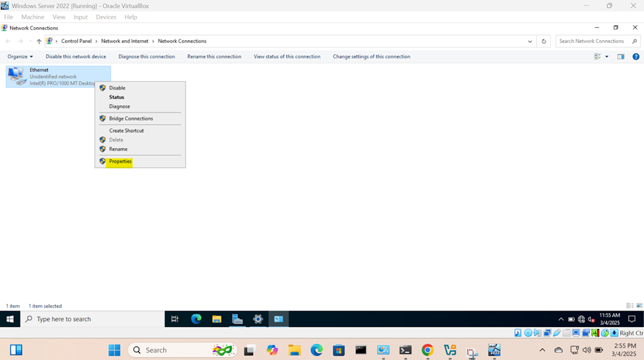Open Snipping Tool on host taskbar
This screenshot has width=644, height=360.
[472, 352]
